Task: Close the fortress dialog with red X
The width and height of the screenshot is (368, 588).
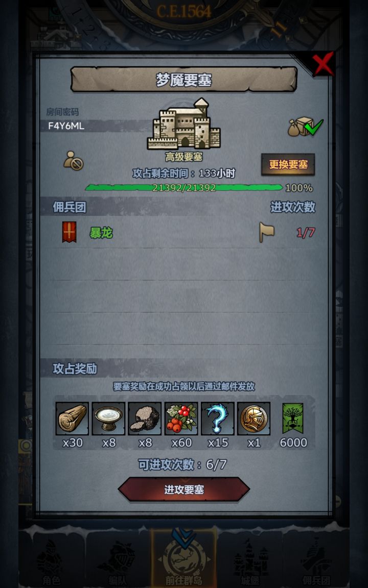Action: click(323, 64)
